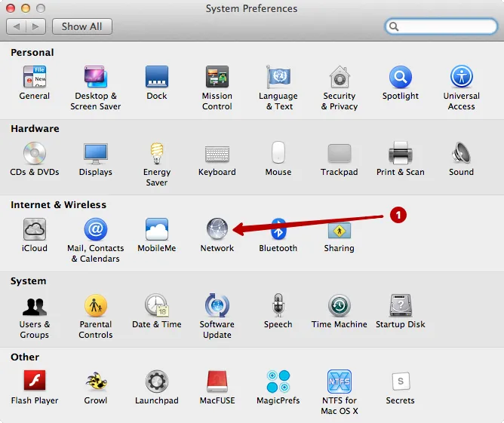This screenshot has width=504, height=423.
Task: Open the Keyboard preferences icon
Action: [x=217, y=154]
